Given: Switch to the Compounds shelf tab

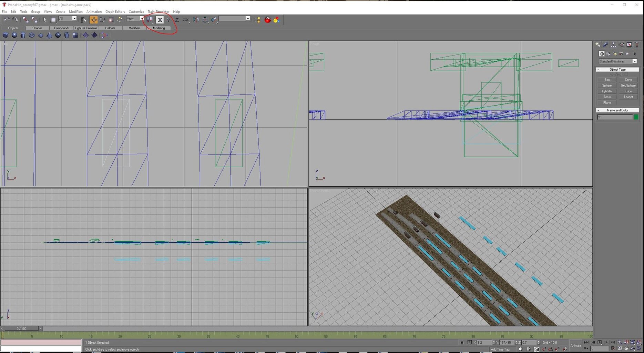Looking at the screenshot, I should point(62,28).
